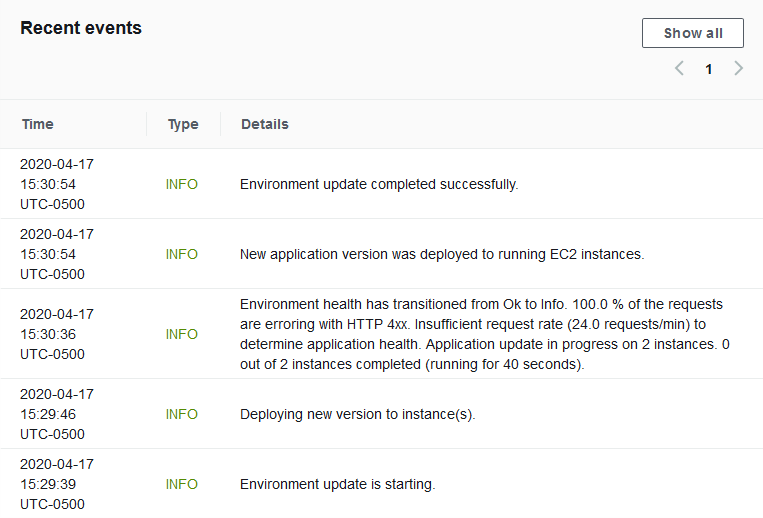Click INFO type of completed successfully event
The image size is (763, 518).
(182, 184)
